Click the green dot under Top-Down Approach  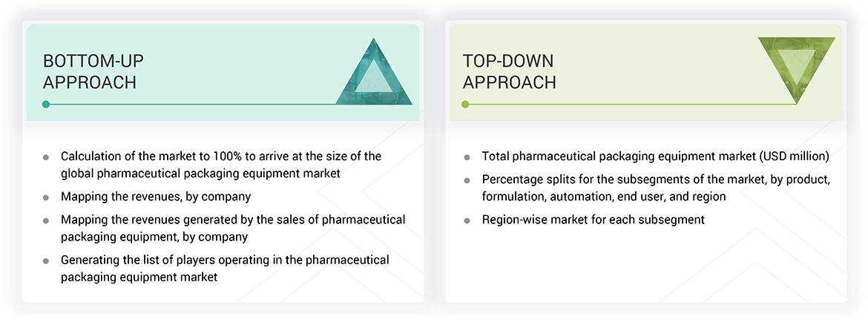[465, 105]
